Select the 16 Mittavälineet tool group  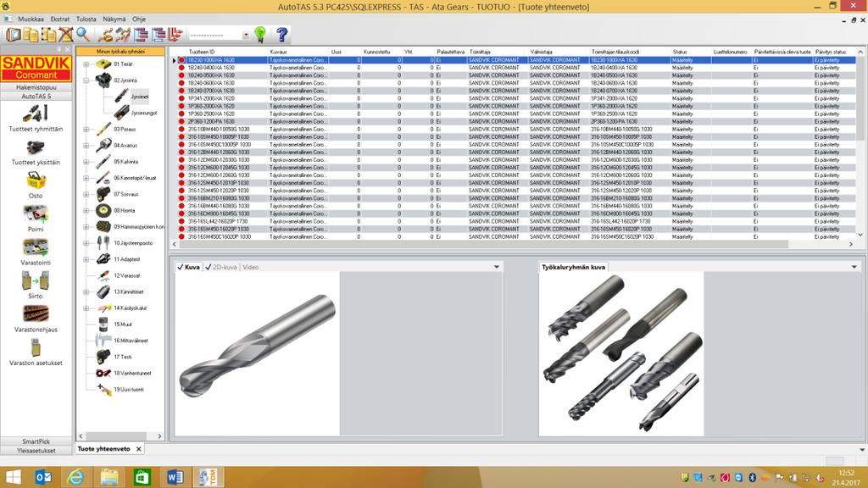point(131,341)
